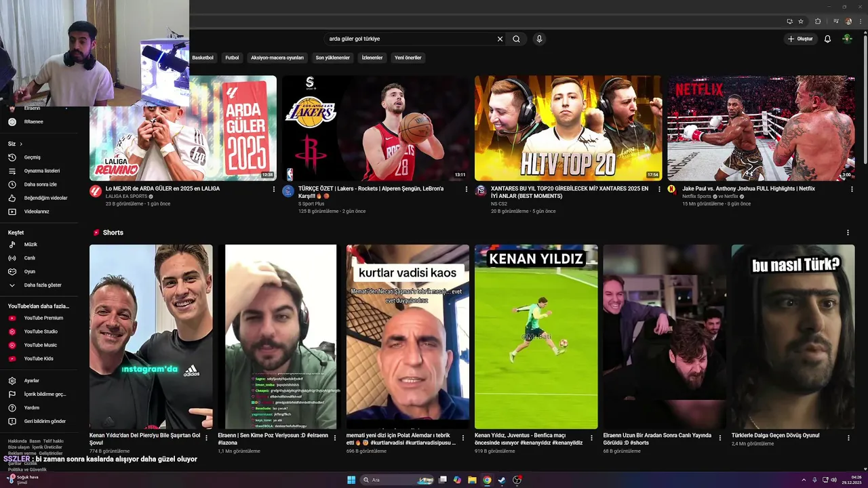Select the Futbol filter chip

(x=232, y=58)
